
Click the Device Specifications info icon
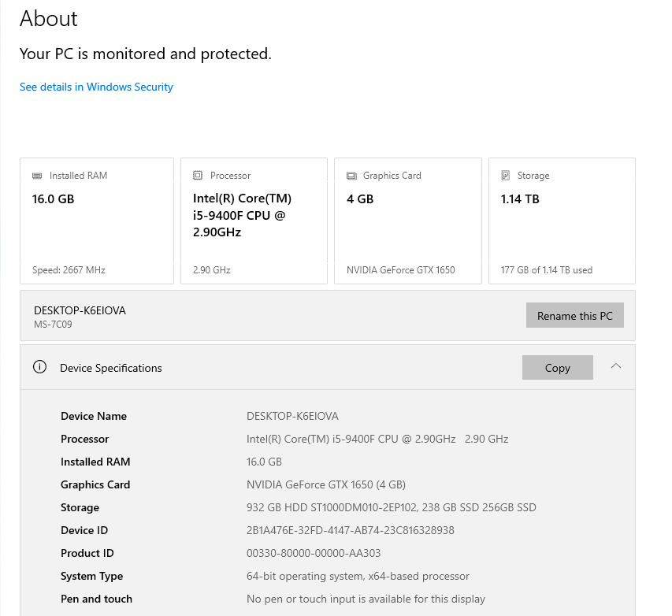pos(39,367)
